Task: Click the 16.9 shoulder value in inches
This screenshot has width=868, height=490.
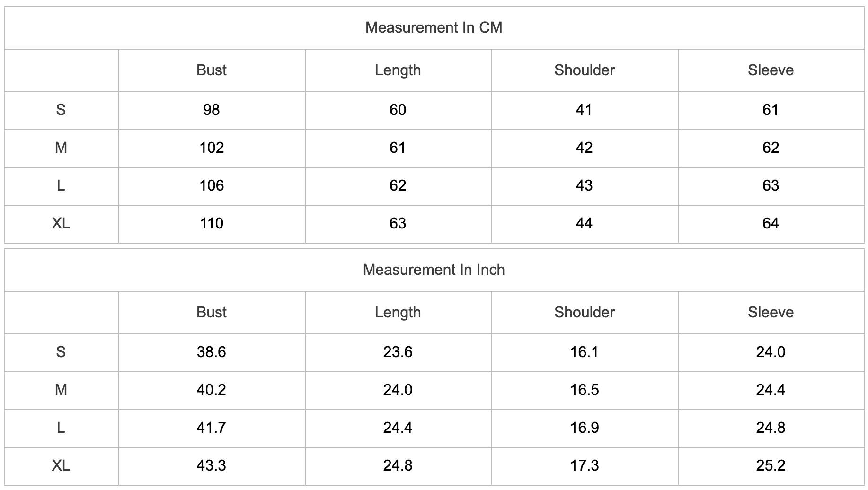Action: pyautogui.click(x=585, y=428)
